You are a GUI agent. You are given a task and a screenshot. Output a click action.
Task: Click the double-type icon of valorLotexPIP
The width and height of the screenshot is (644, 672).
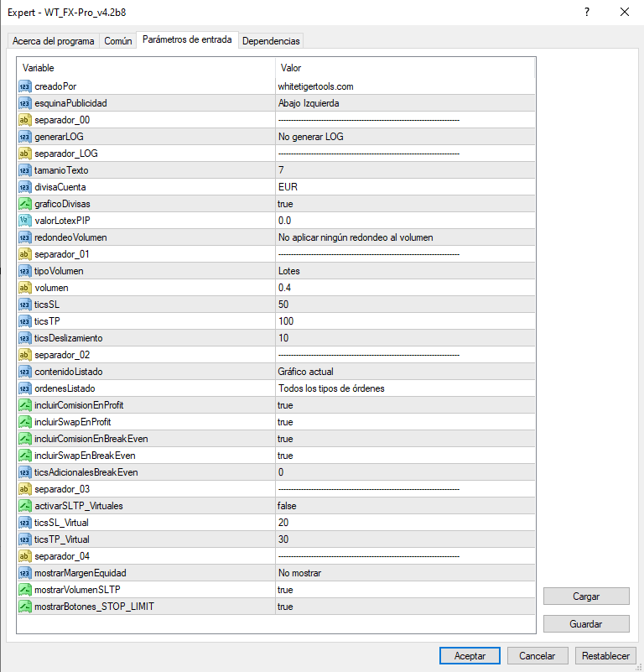point(25,221)
